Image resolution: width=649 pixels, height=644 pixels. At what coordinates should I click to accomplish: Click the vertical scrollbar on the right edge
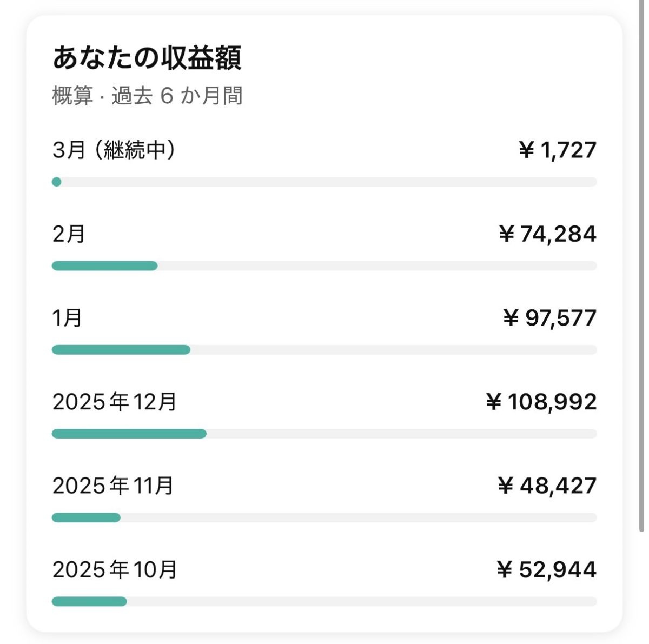[x=641, y=270]
